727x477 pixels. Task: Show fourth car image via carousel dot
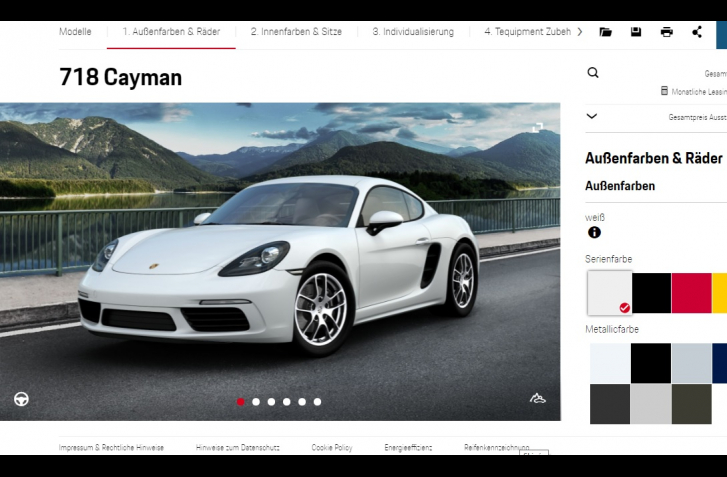[x=287, y=402]
